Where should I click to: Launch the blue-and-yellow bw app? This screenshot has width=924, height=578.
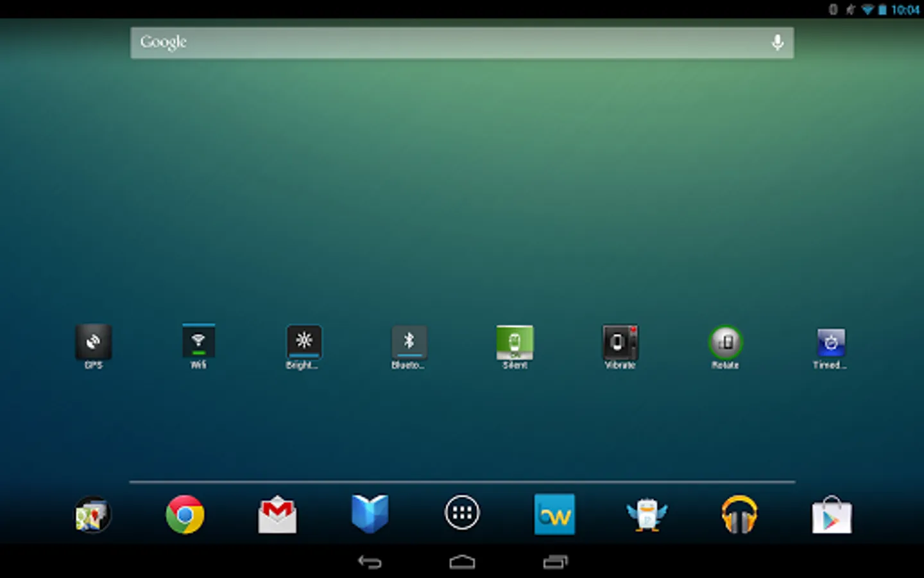554,514
